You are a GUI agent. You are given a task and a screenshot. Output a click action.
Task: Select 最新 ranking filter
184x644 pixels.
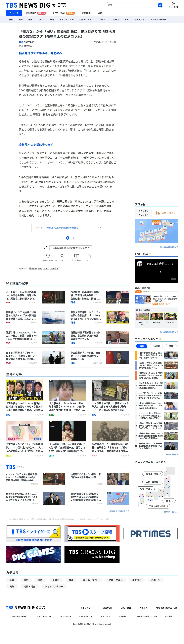(x=142, y=346)
